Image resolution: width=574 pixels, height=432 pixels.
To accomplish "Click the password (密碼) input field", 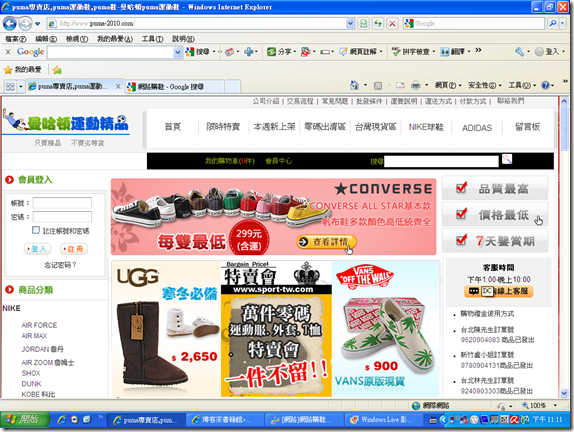I will tap(62, 217).
